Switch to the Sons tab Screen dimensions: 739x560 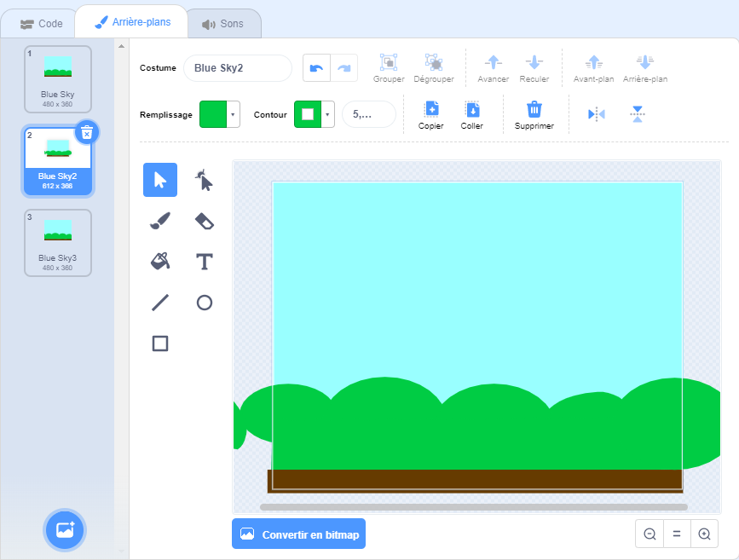pos(222,24)
